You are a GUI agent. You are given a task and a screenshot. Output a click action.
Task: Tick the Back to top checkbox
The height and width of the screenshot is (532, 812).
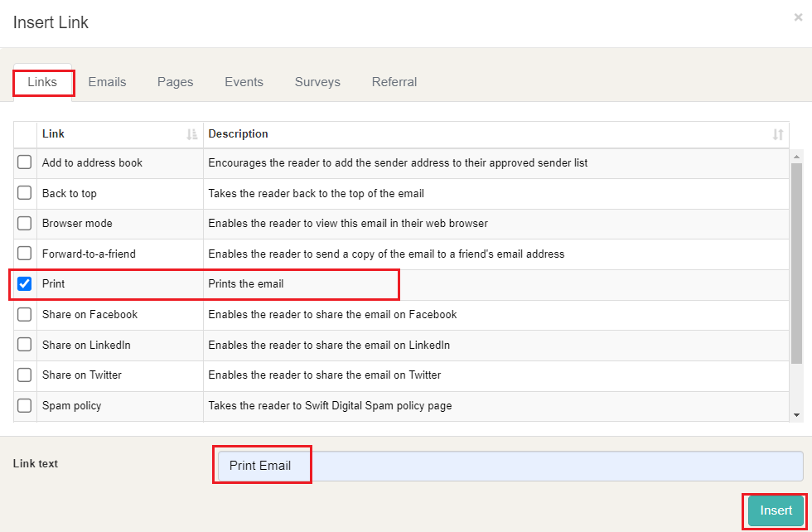tap(24, 193)
